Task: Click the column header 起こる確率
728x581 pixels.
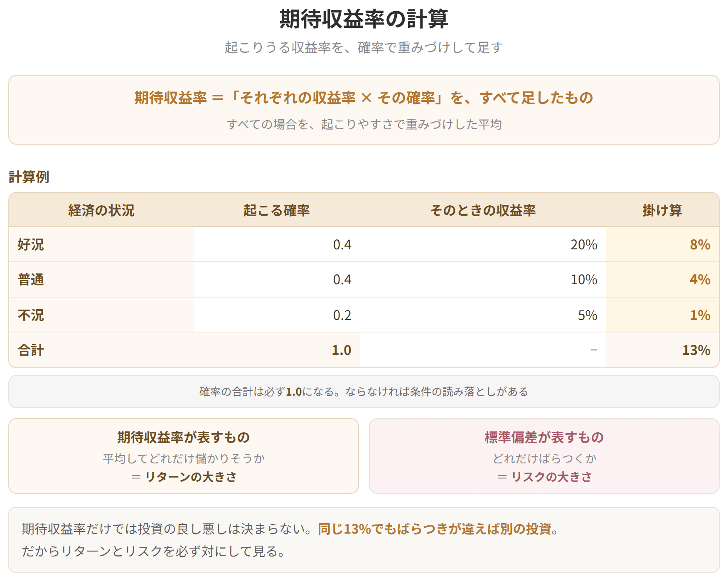Action: point(276,210)
